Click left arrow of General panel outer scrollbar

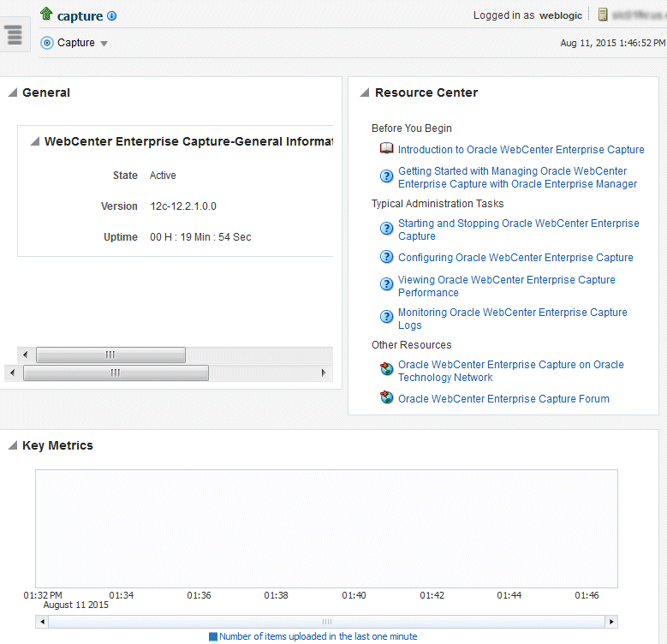(x=12, y=373)
